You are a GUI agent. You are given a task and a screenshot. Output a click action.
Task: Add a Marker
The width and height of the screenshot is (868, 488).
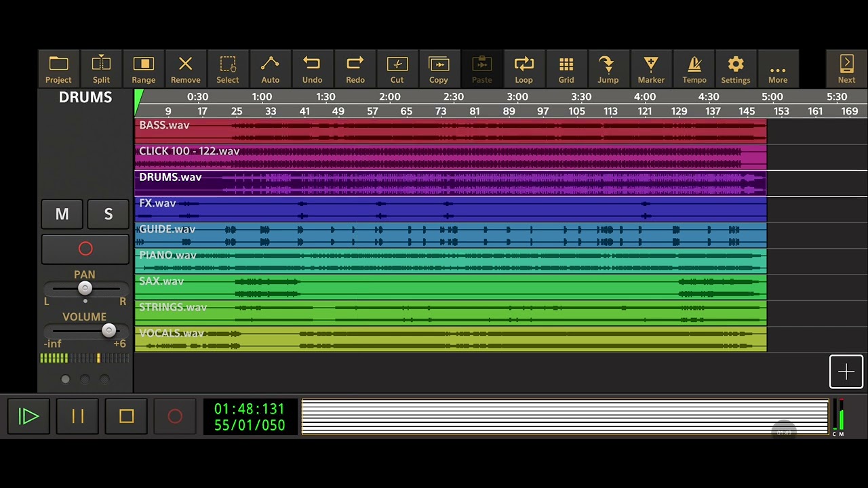pos(651,69)
